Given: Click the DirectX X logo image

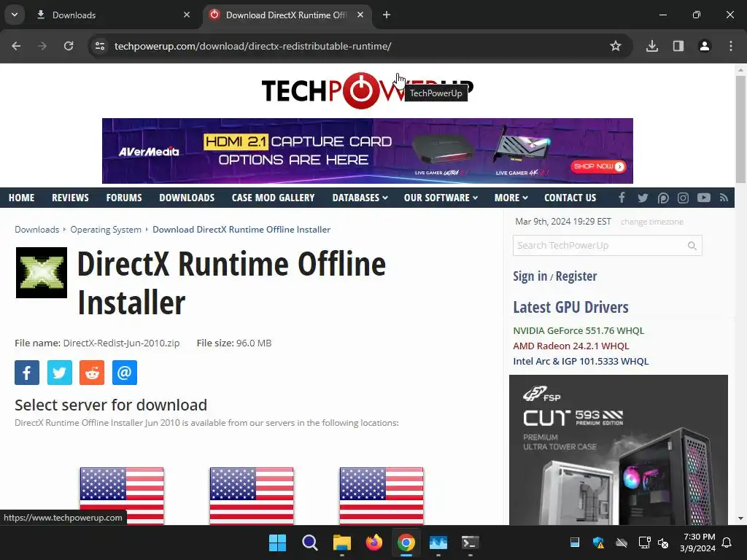Looking at the screenshot, I should pyautogui.click(x=42, y=273).
